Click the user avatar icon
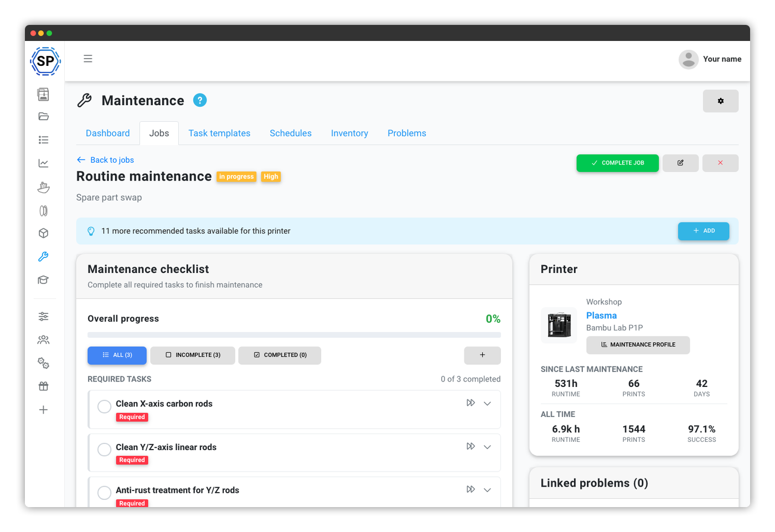The height and width of the screenshot is (532, 775). click(x=688, y=59)
